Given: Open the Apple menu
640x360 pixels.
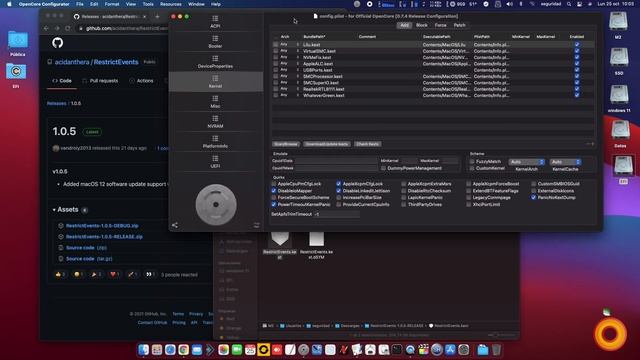Looking at the screenshot, I should (x=9, y=4).
